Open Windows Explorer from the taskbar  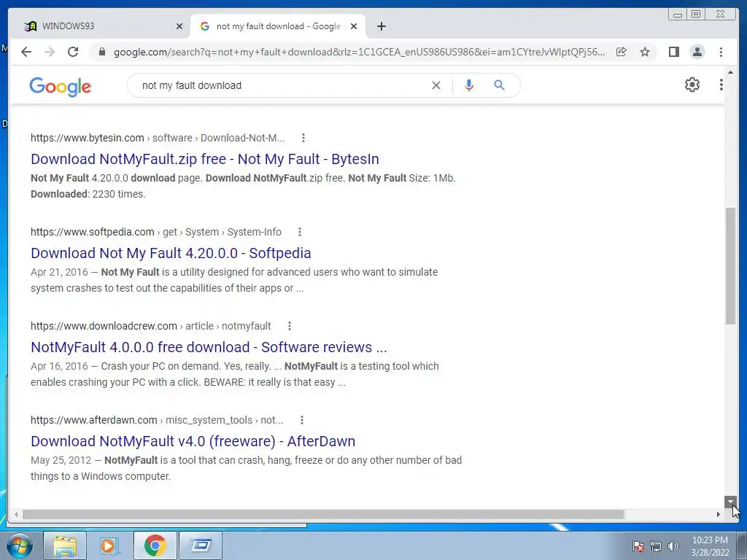(65, 545)
